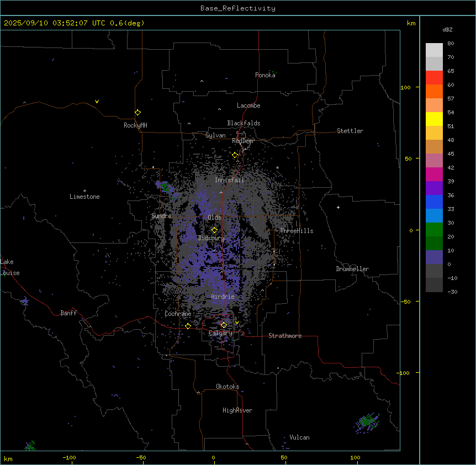Click the Okotoks label
The width and height of the screenshot is (476, 465).
click(228, 387)
